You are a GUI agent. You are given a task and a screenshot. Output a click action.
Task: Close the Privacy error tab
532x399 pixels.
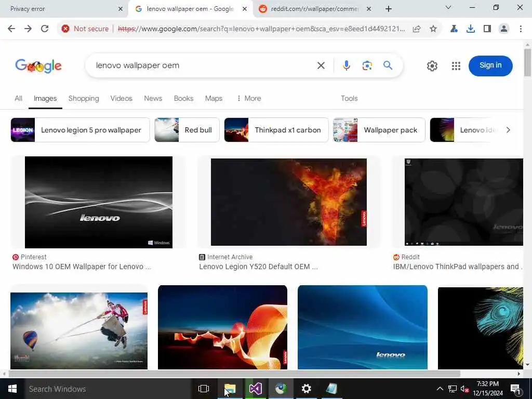pyautogui.click(x=120, y=9)
